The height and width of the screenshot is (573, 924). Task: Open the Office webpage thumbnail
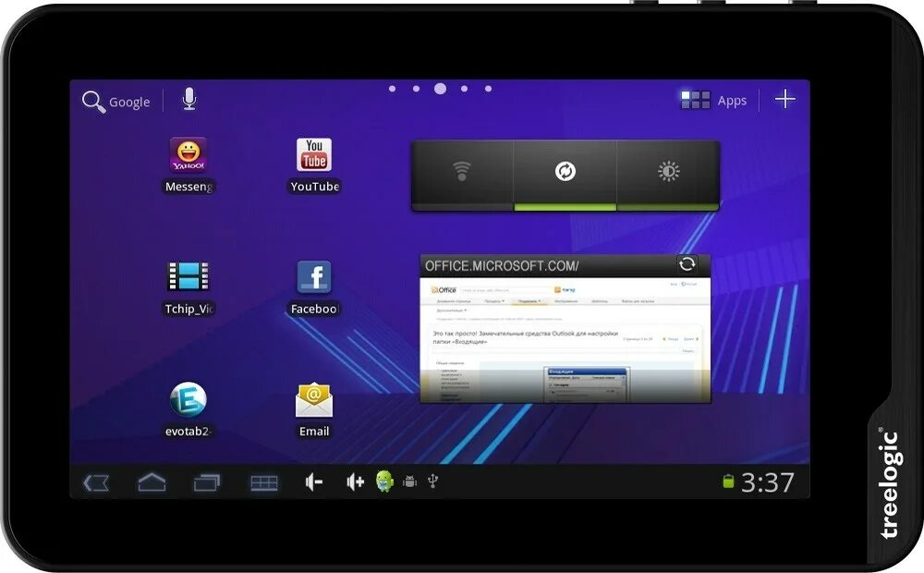pos(565,340)
